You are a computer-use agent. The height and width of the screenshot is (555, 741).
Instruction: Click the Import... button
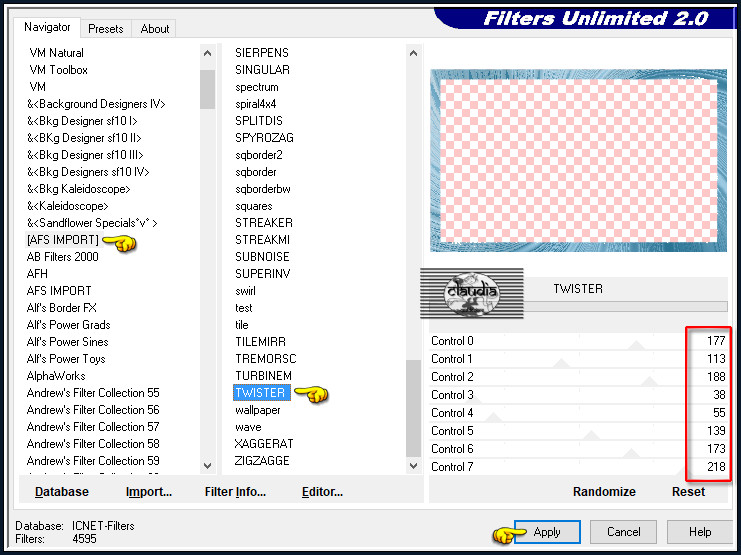(149, 492)
